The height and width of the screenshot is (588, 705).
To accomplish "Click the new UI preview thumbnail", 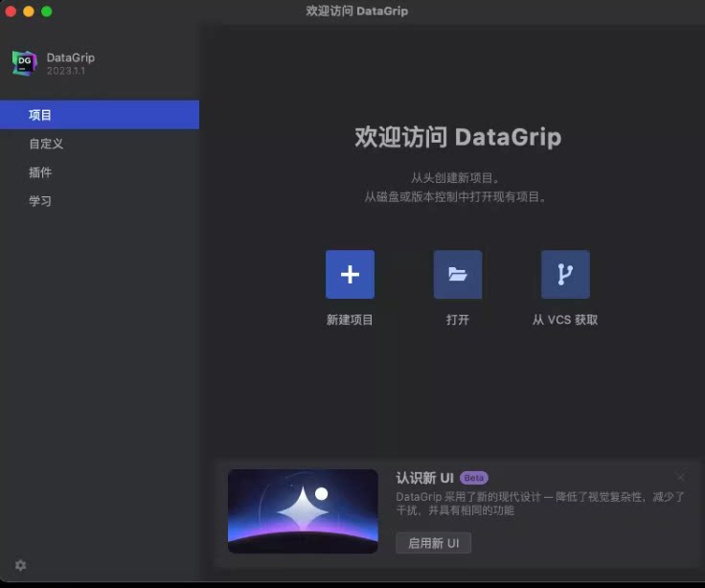I will pos(303,511).
